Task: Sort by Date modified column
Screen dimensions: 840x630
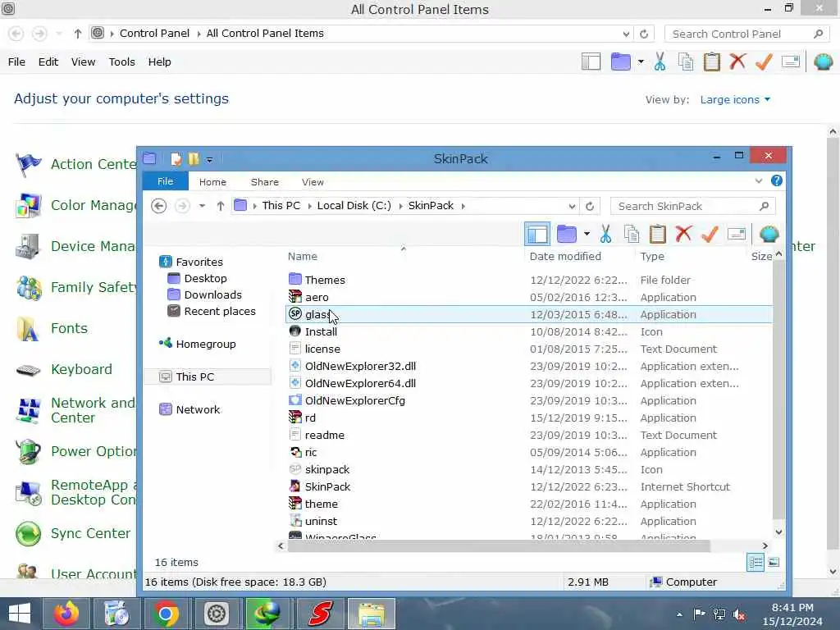Action: coord(565,257)
